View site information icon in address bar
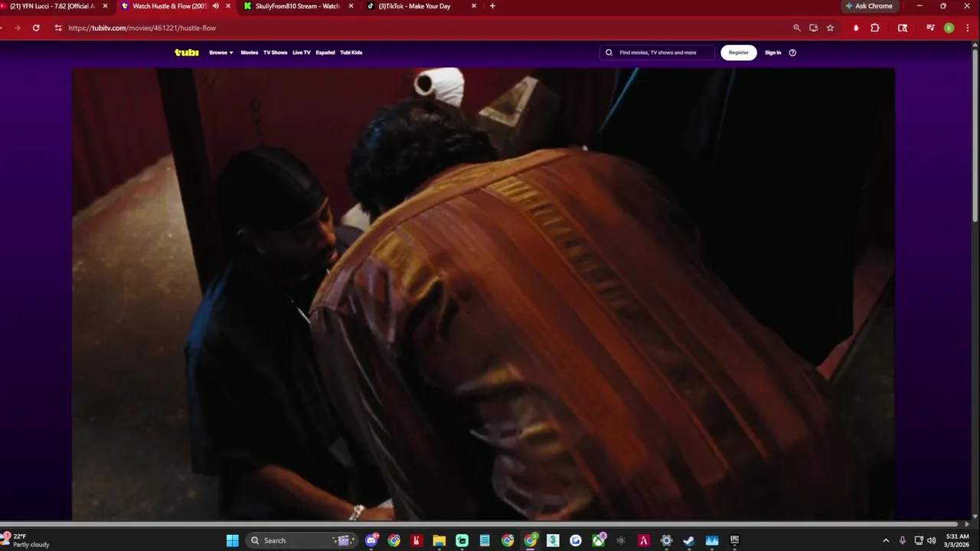 (57, 28)
